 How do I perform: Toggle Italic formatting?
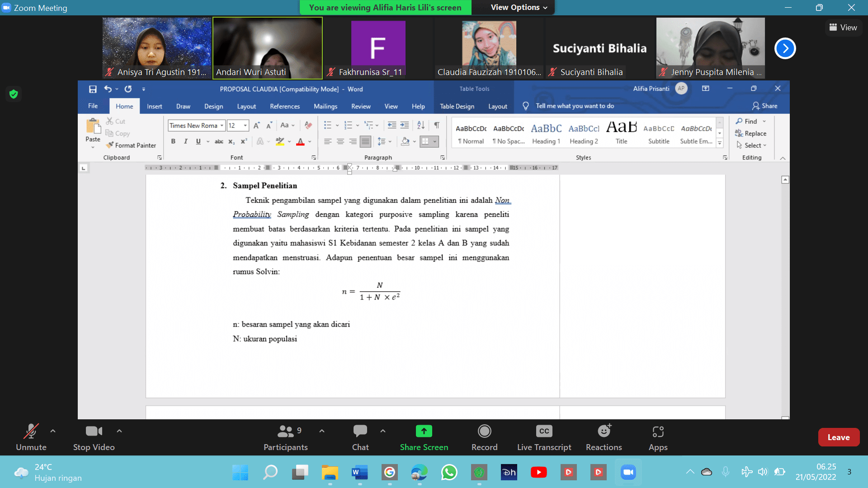pyautogui.click(x=185, y=141)
